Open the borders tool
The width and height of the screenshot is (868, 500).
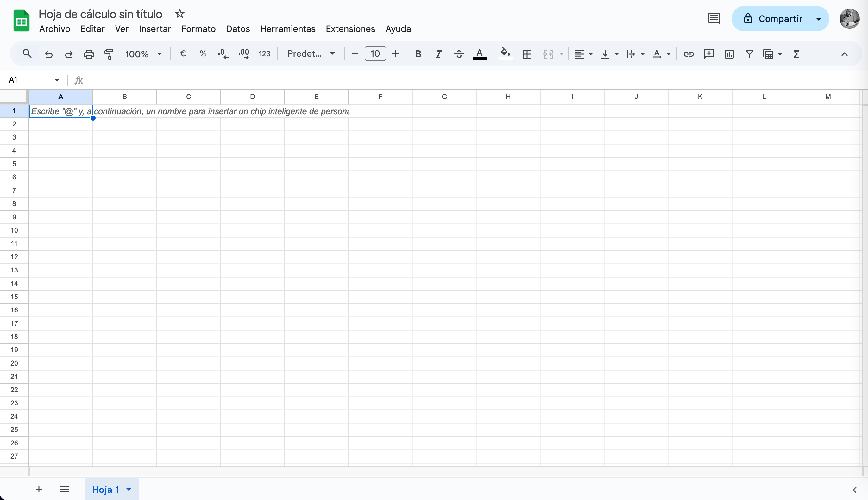[x=526, y=54]
